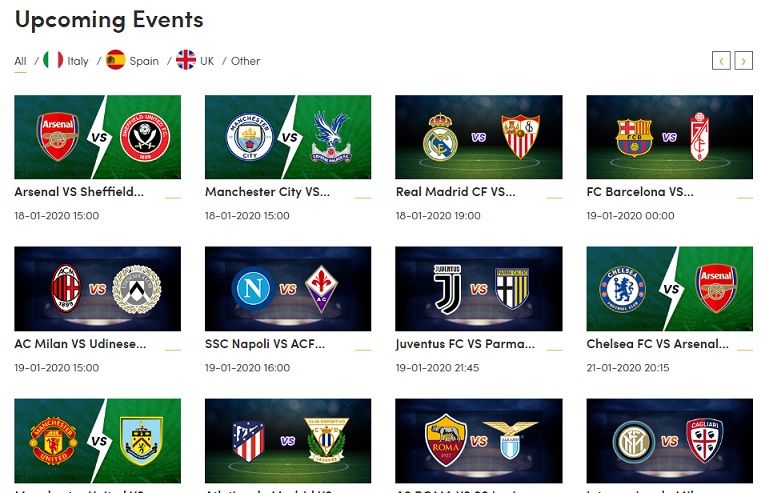Click the Inter Milan crest
Viewport: 765px width, 493px height.
point(633,442)
